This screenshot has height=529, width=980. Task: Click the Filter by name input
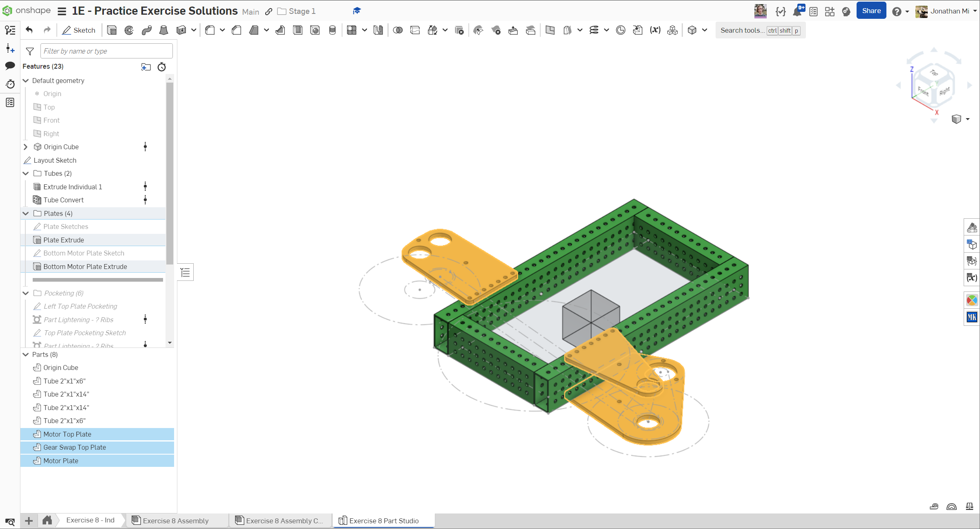106,51
